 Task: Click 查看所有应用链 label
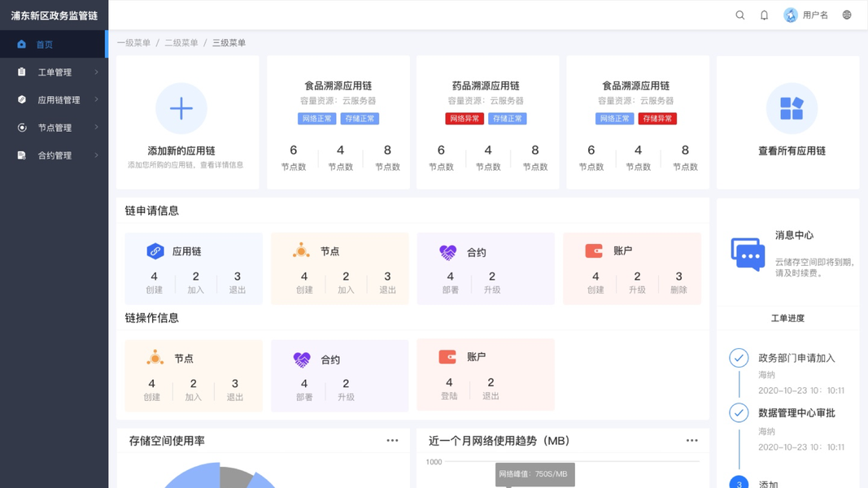pyautogui.click(x=792, y=150)
